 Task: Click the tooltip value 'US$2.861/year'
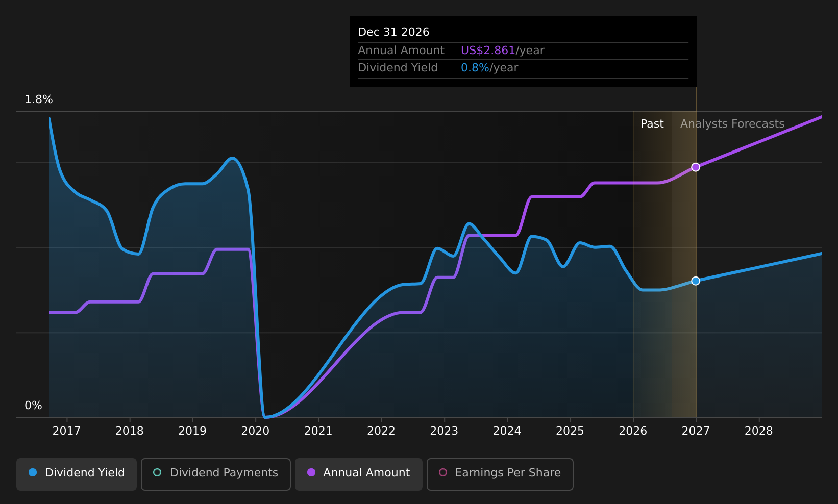coord(503,51)
